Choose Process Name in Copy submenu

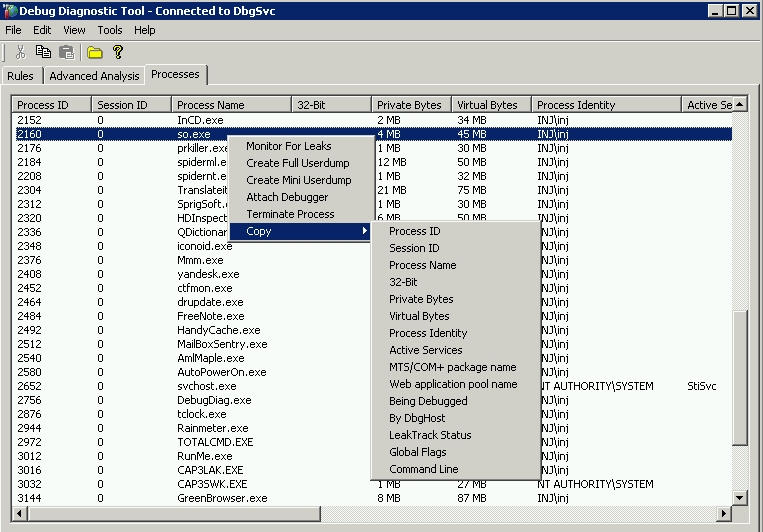(x=422, y=265)
